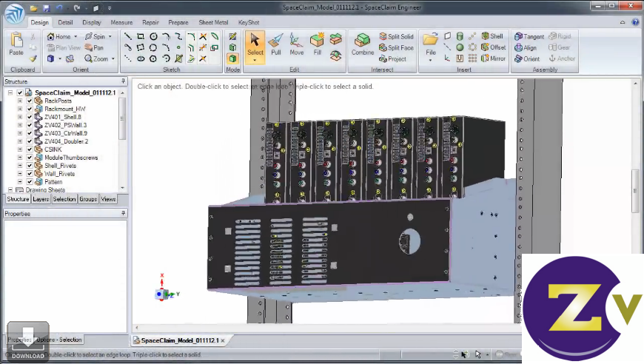Click the Tangent assembly tool
The height and width of the screenshot is (364, 644).
point(529,36)
